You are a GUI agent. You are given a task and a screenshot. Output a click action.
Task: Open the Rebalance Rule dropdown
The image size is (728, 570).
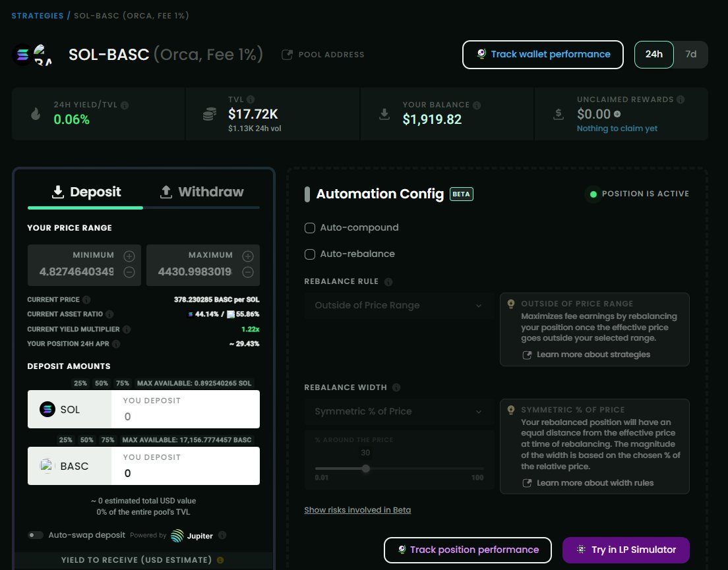coord(399,306)
